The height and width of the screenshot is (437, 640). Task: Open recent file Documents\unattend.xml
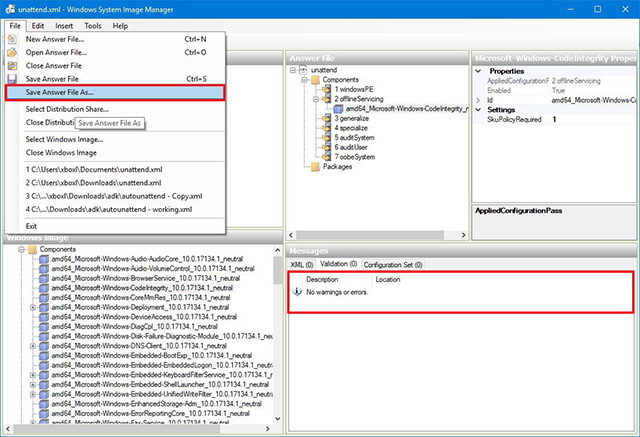pyautogui.click(x=115, y=169)
